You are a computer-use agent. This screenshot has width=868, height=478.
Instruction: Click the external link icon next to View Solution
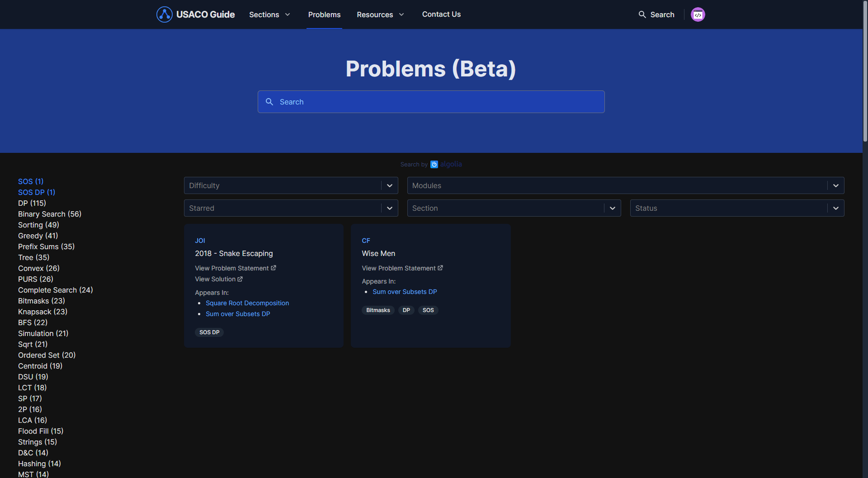click(x=240, y=279)
